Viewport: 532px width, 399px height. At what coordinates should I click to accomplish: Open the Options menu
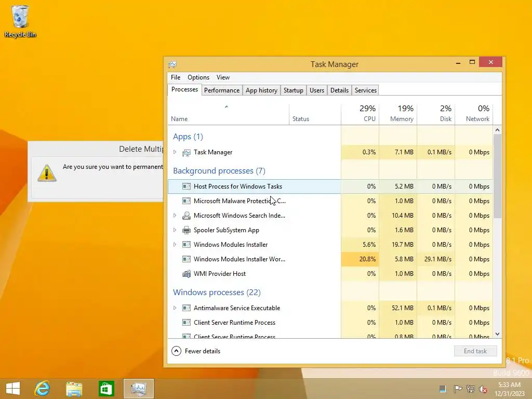[198, 77]
